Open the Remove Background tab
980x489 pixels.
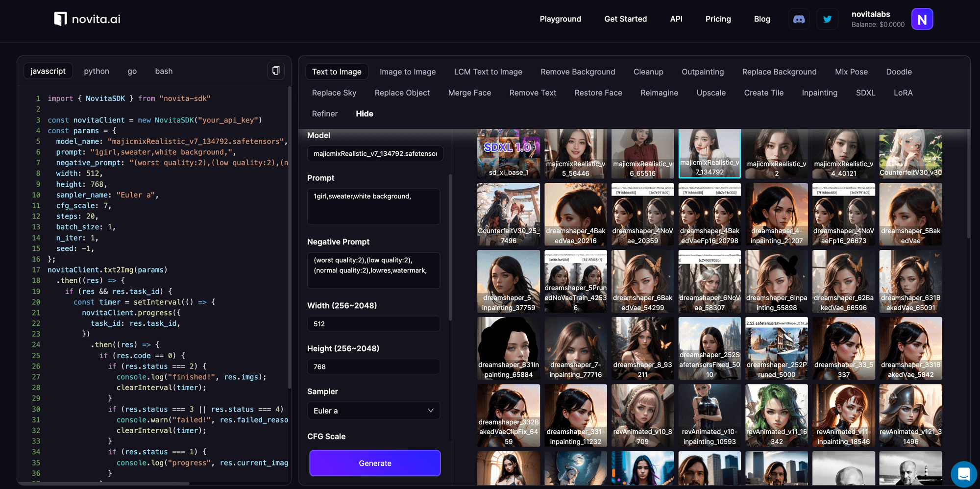tap(578, 72)
